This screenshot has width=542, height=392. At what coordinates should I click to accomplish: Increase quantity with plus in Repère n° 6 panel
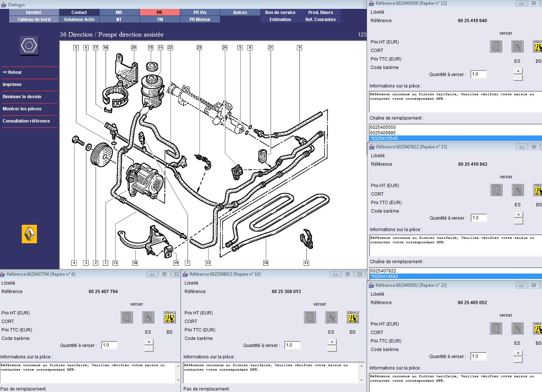[149, 342]
